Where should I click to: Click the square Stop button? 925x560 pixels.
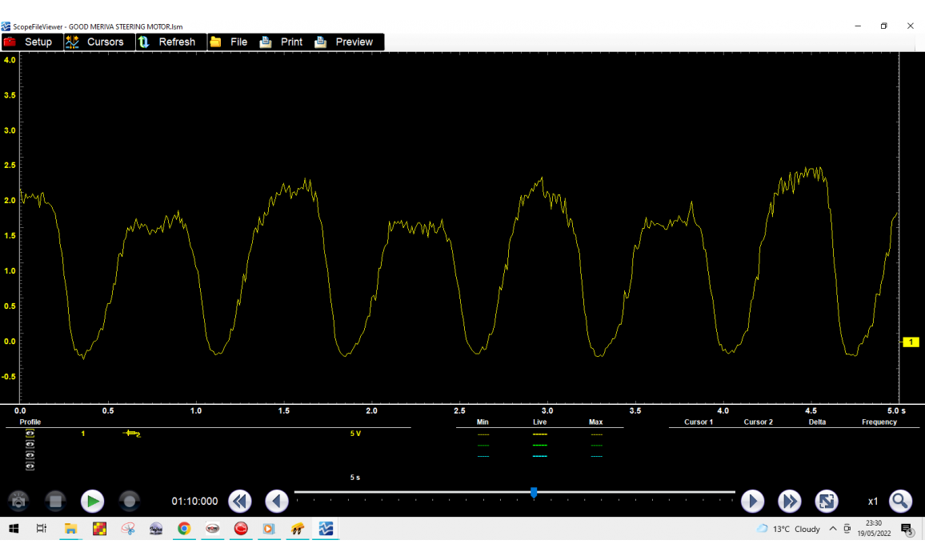[x=55, y=502]
